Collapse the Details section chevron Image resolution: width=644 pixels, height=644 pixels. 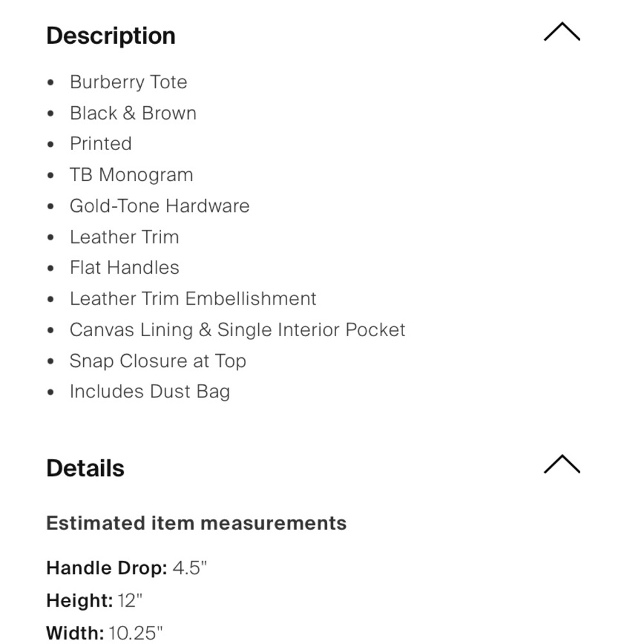point(562,464)
